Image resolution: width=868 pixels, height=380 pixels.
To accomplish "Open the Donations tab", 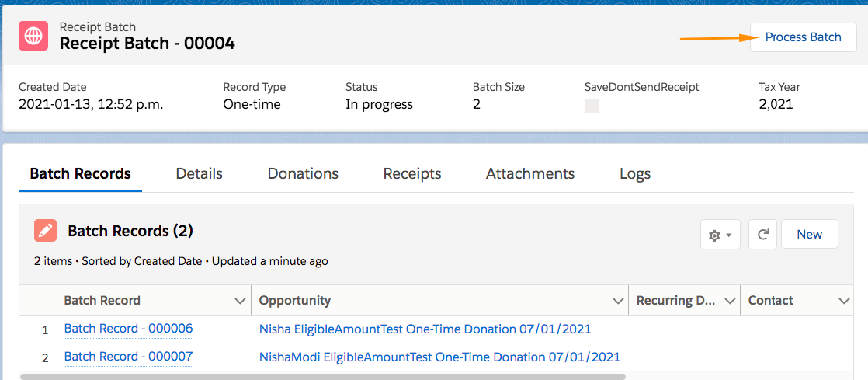I will point(303,174).
